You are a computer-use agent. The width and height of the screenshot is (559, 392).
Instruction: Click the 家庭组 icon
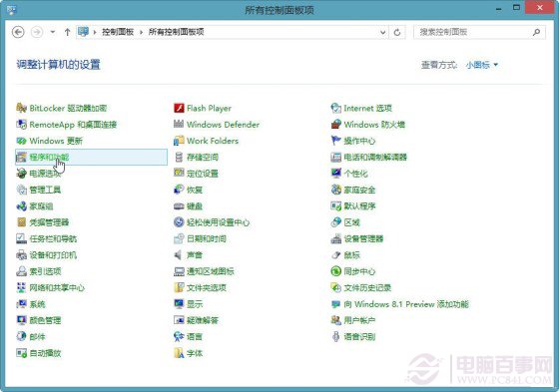point(21,206)
